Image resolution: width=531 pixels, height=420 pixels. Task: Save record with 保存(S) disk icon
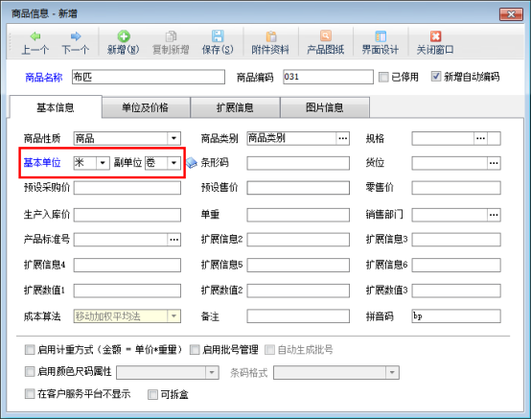point(218,36)
